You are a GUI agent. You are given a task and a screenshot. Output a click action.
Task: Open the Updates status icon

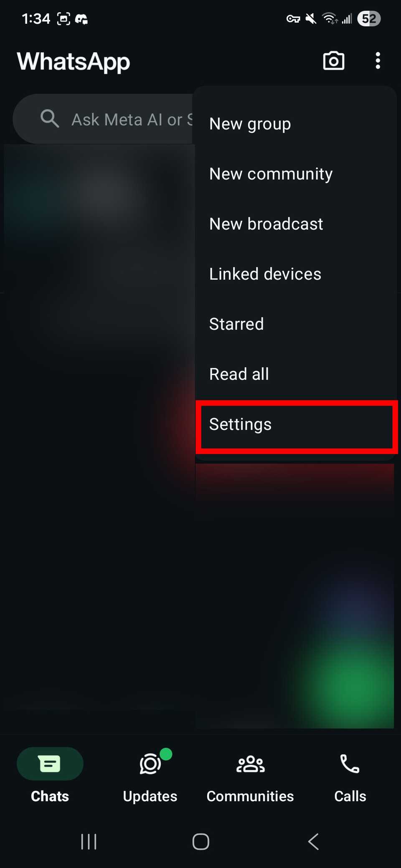point(150,764)
